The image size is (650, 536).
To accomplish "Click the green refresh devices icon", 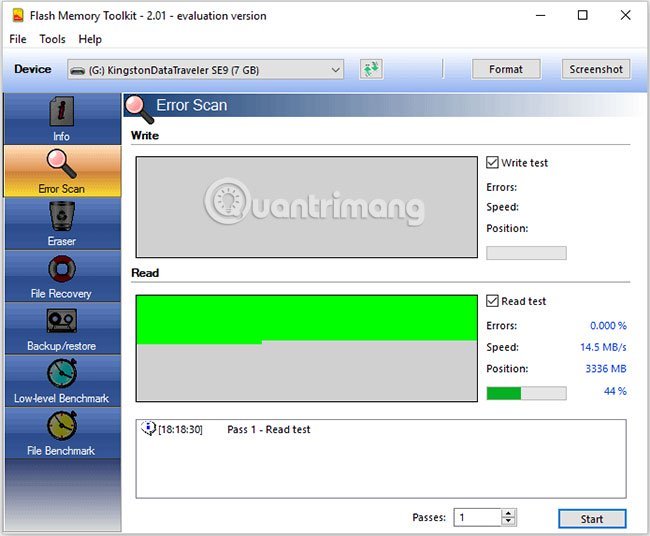I will (371, 69).
